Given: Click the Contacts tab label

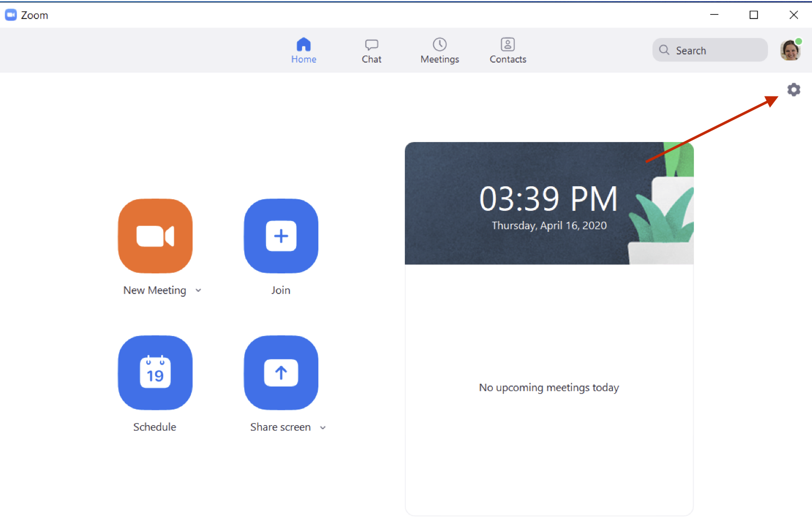Looking at the screenshot, I should 507,59.
